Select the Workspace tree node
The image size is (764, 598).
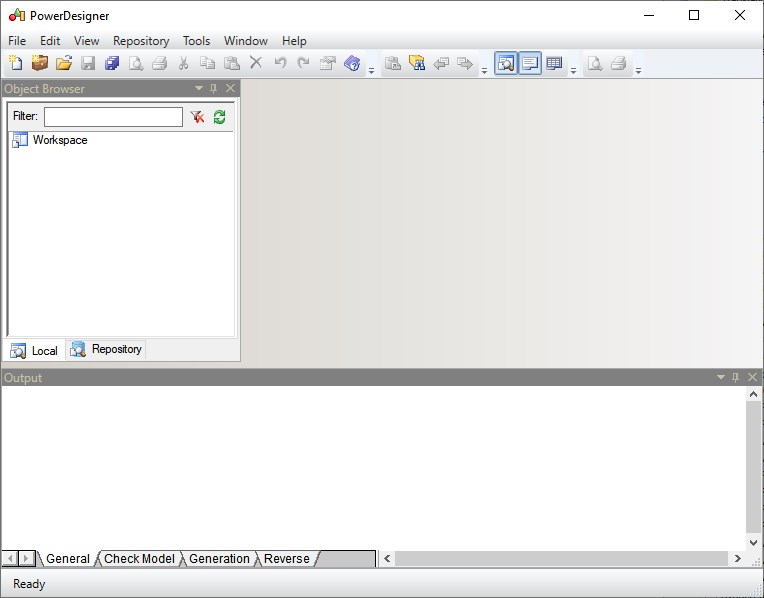pos(50,140)
